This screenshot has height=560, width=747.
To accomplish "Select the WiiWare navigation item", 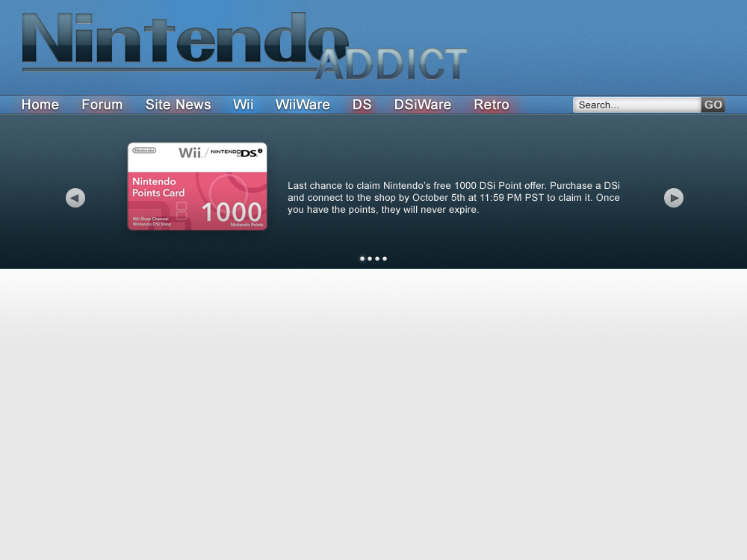I will click(303, 105).
